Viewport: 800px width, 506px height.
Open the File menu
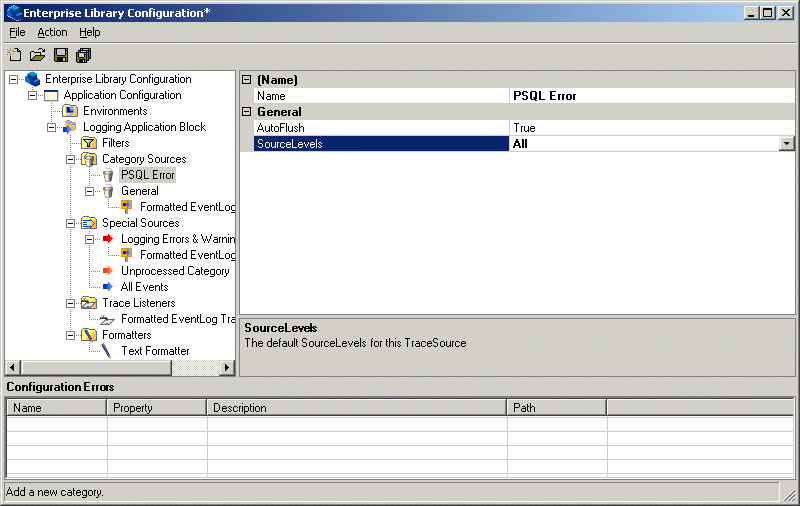pos(17,32)
